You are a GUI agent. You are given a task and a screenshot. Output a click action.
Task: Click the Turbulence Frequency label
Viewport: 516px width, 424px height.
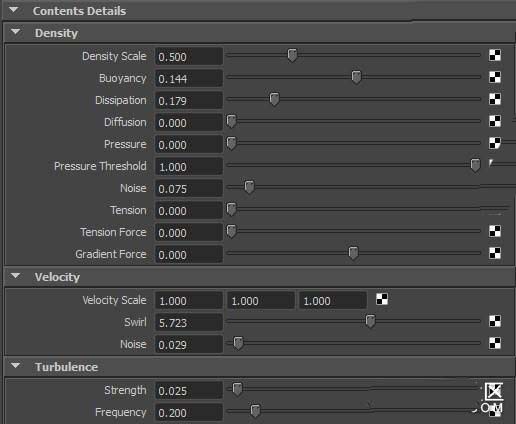click(121, 412)
